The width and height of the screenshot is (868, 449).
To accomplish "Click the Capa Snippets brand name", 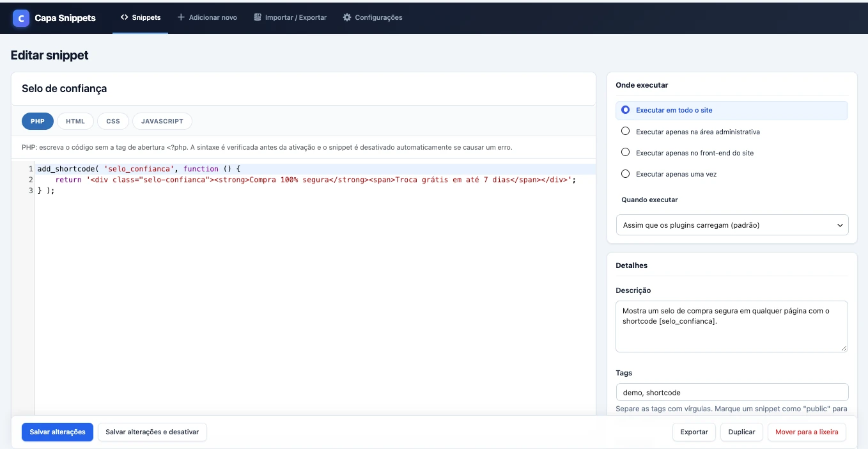I will point(65,18).
